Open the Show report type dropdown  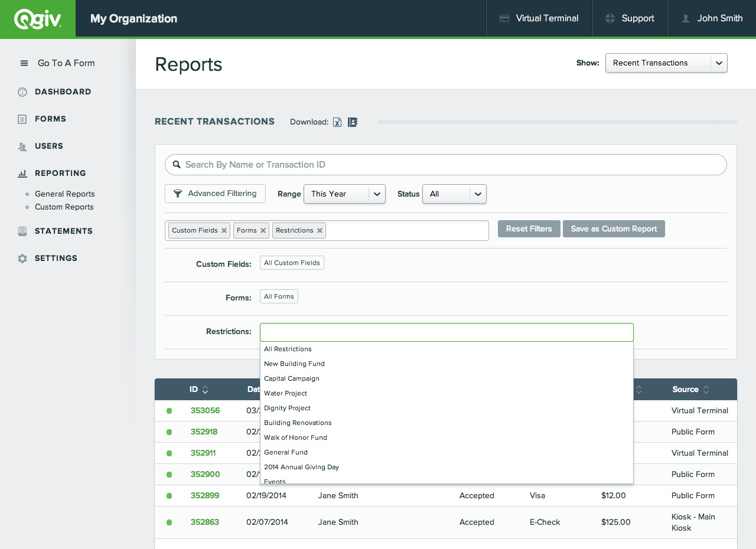click(x=666, y=63)
